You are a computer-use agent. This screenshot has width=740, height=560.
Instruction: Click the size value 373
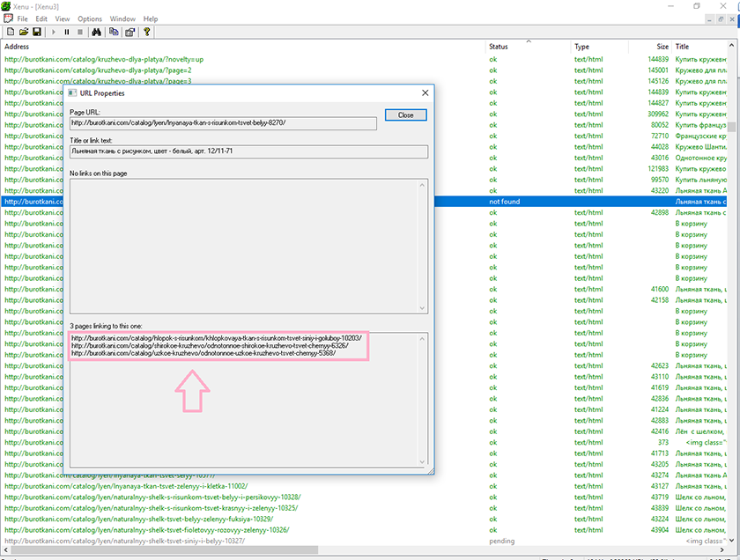click(x=663, y=443)
